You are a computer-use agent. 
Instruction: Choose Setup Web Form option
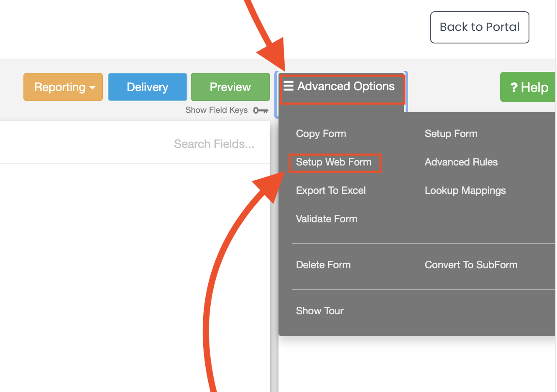click(333, 162)
